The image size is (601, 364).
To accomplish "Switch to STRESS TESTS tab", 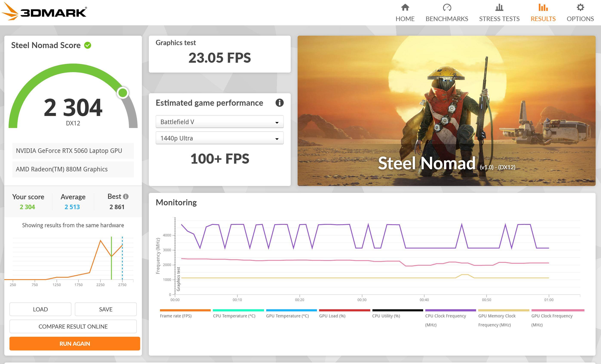I will pyautogui.click(x=499, y=13).
